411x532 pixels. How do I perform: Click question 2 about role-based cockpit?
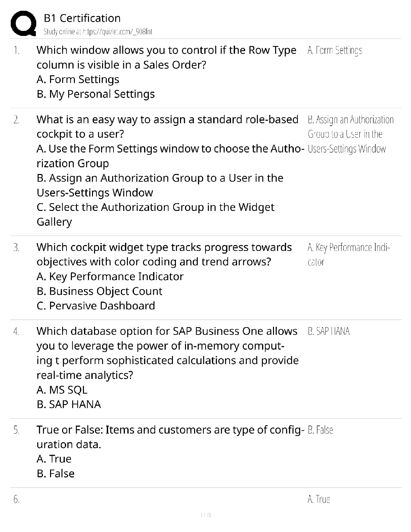click(167, 127)
